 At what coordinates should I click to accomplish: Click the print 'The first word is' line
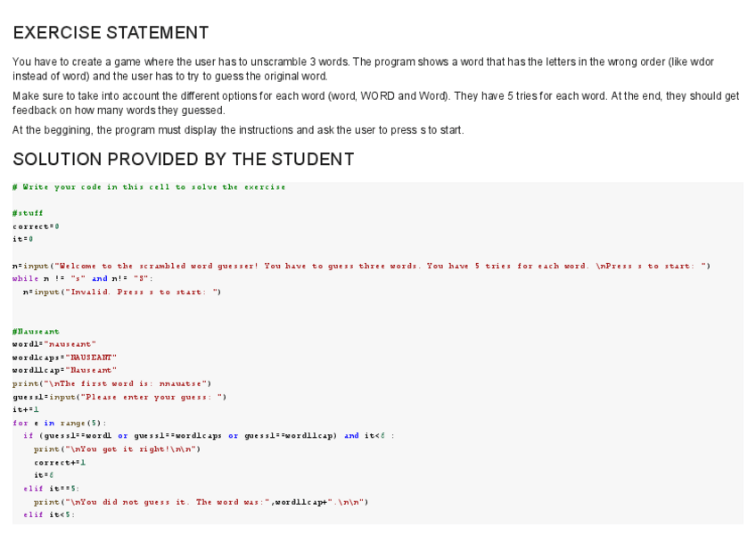coord(111,383)
